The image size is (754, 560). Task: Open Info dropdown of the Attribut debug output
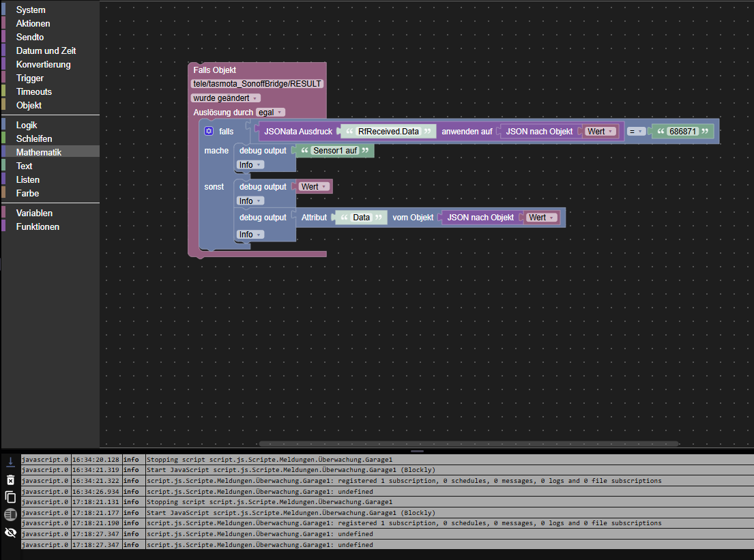[x=250, y=235]
